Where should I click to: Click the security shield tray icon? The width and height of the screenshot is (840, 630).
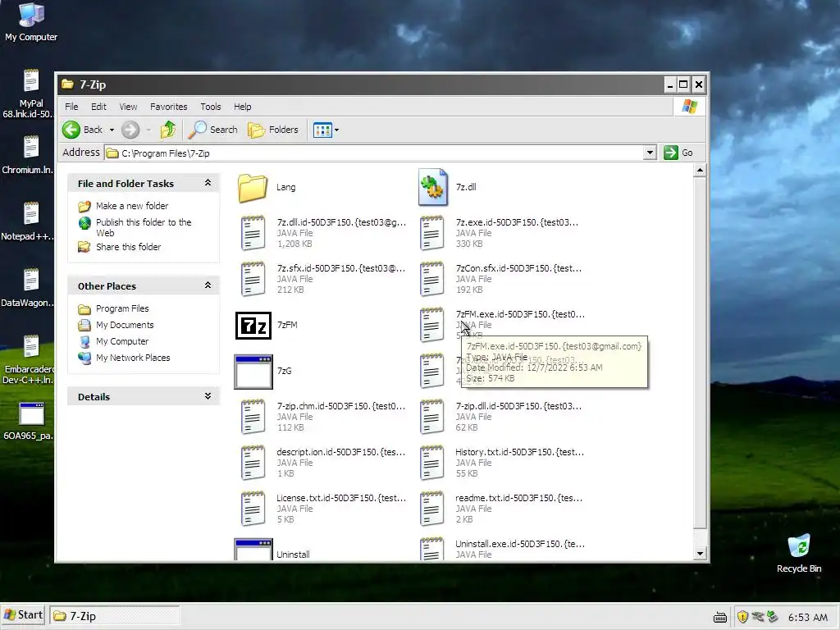point(742,617)
